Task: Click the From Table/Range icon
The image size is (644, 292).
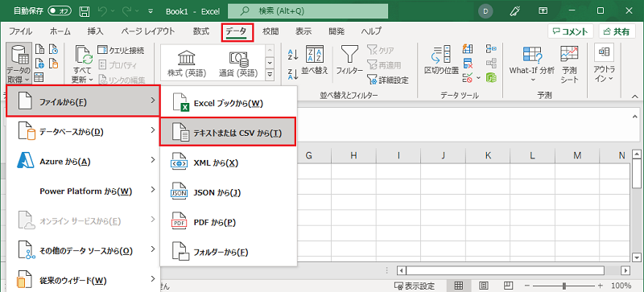Action: pos(39,76)
